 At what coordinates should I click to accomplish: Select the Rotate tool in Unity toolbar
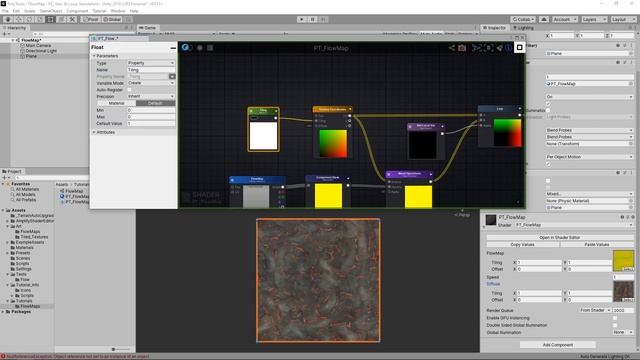point(29,19)
